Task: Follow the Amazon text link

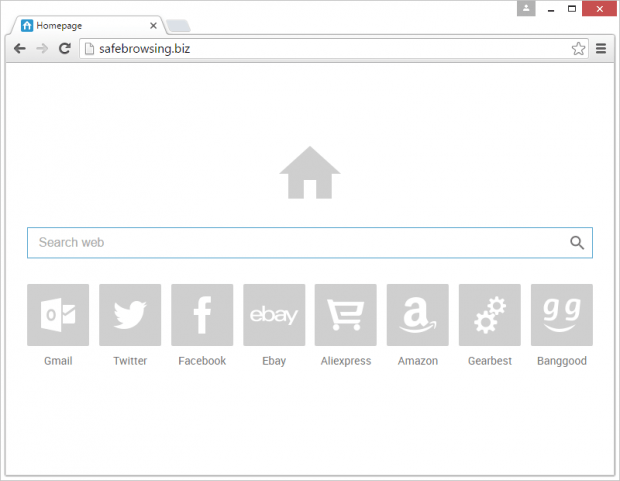Action: tap(418, 361)
